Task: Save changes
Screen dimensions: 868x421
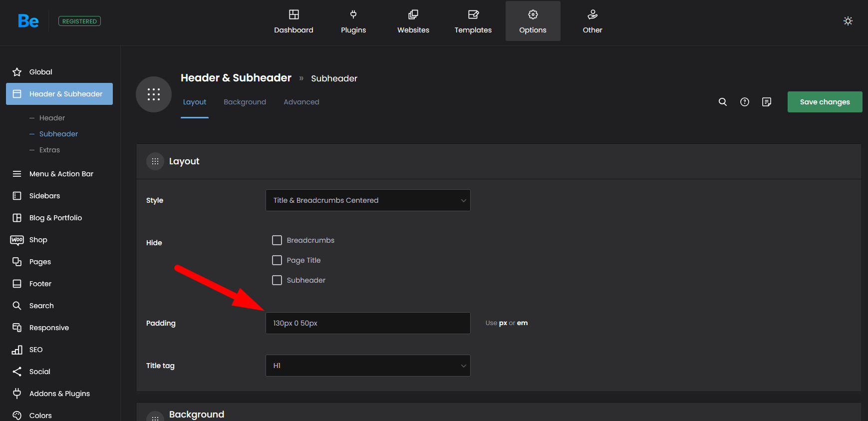Action: [x=825, y=102]
